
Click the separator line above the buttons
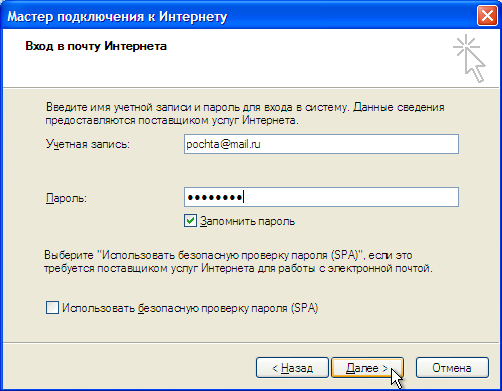click(x=251, y=342)
